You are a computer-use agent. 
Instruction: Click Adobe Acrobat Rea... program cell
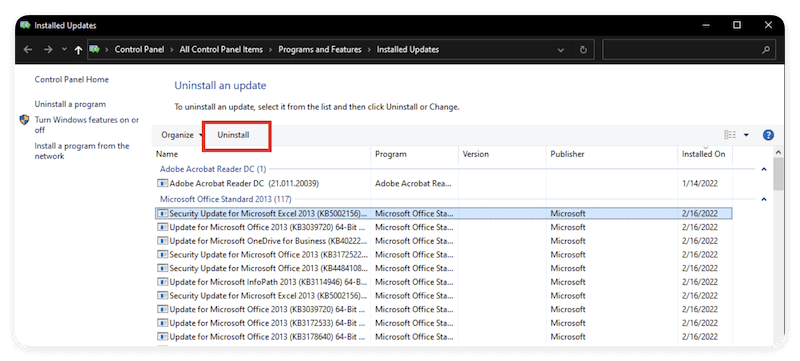pyautogui.click(x=414, y=184)
